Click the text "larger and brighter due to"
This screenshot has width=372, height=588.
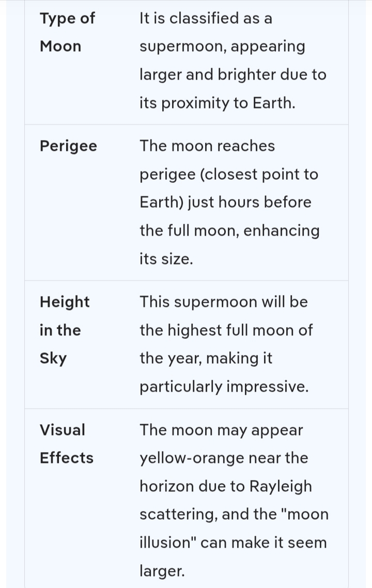233,75
